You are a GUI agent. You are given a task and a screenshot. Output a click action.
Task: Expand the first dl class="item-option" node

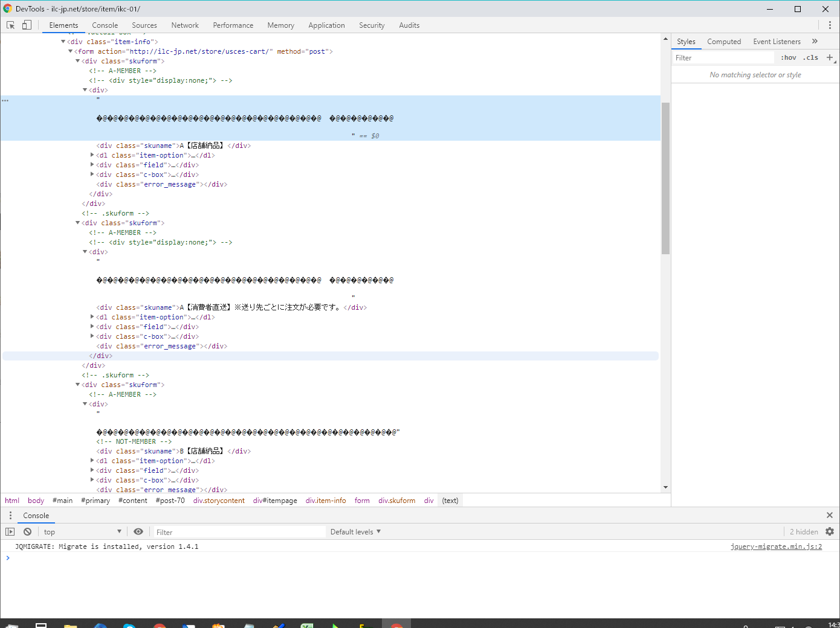pyautogui.click(x=92, y=155)
